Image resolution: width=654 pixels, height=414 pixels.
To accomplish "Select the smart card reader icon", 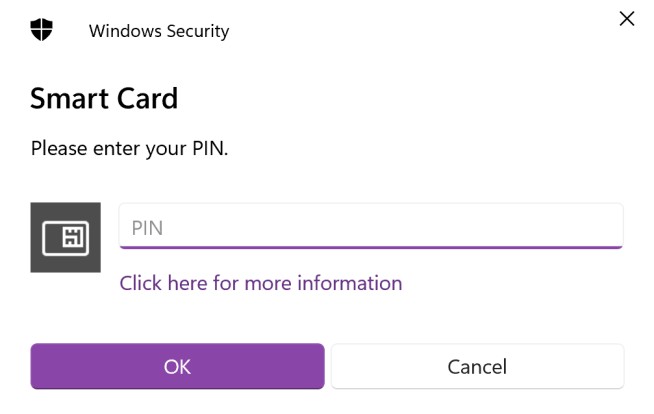I will tap(65, 238).
